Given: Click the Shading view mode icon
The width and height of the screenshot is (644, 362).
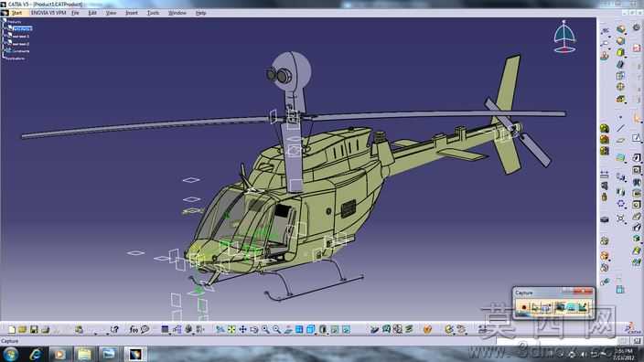Looking at the screenshot, I should 323,330.
